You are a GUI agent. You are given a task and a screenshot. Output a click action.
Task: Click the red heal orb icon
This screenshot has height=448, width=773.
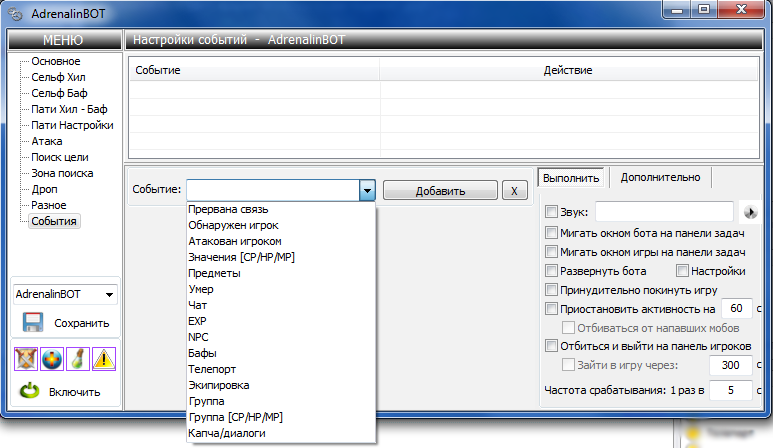tap(52, 359)
